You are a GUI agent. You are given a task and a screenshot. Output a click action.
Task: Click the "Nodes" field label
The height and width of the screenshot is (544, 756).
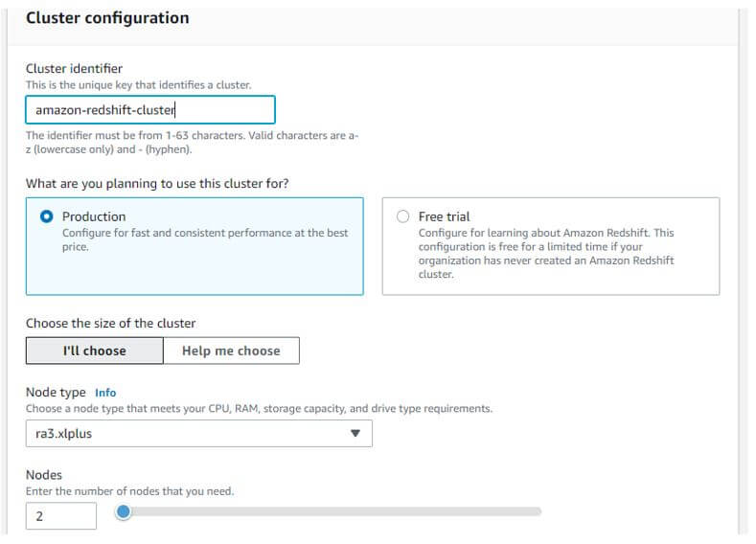44,475
